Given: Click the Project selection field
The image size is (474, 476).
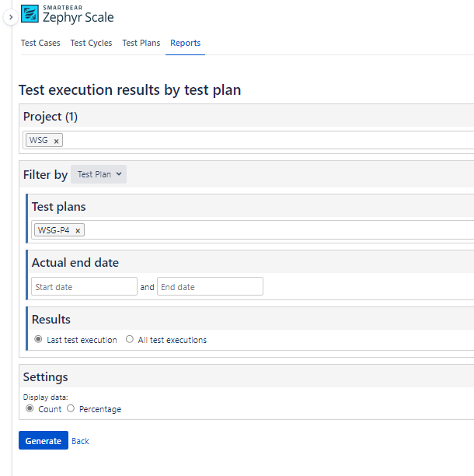Looking at the screenshot, I should click(x=264, y=141).
